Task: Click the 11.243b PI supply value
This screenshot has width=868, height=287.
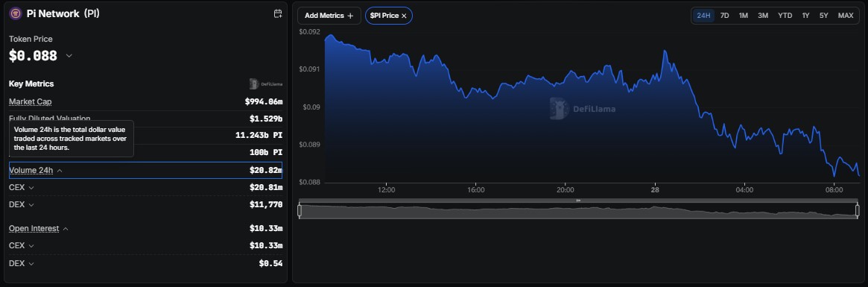Action: pyautogui.click(x=259, y=135)
